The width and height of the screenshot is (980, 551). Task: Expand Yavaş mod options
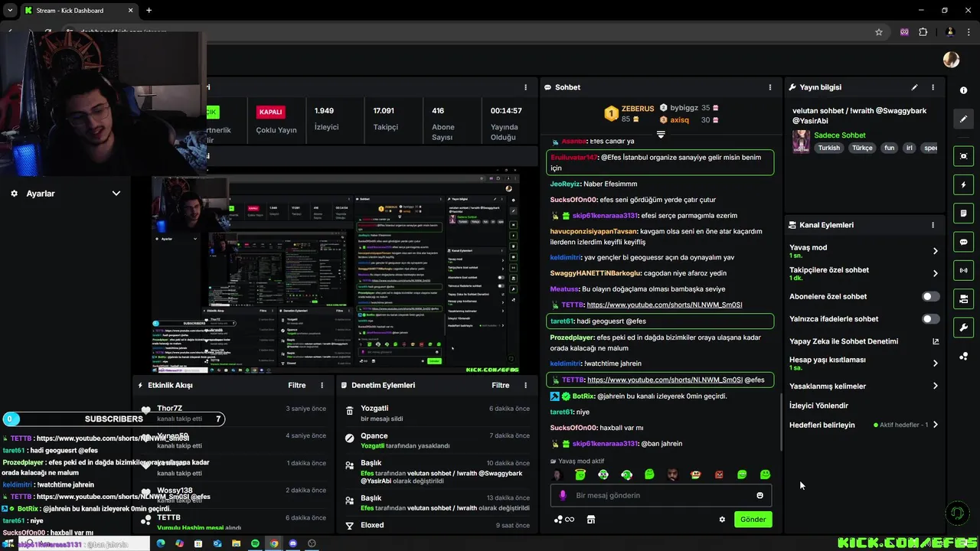pos(935,251)
